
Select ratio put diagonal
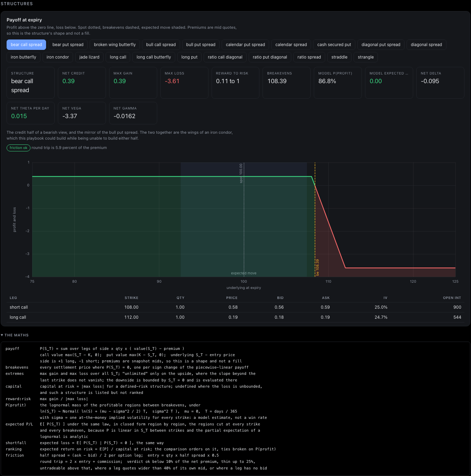[x=270, y=57]
